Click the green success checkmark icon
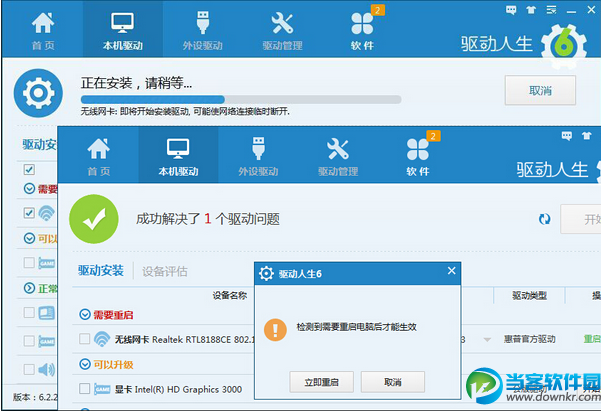 [94, 219]
